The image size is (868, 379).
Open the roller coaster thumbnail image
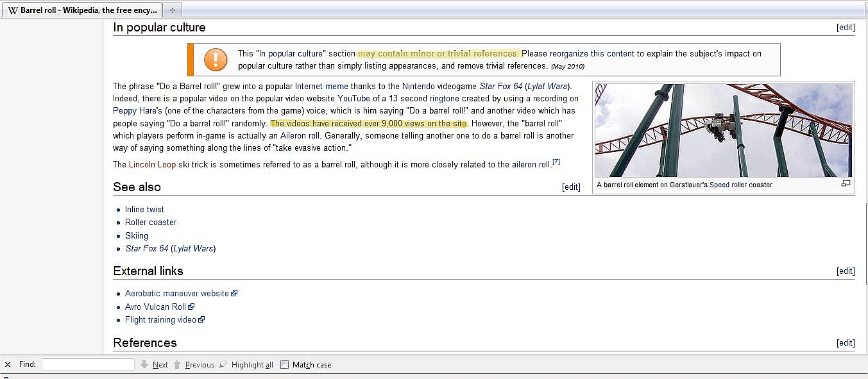coord(723,130)
